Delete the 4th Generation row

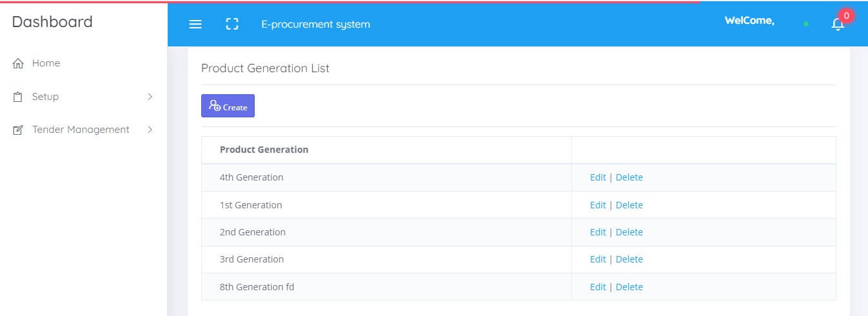coord(629,177)
